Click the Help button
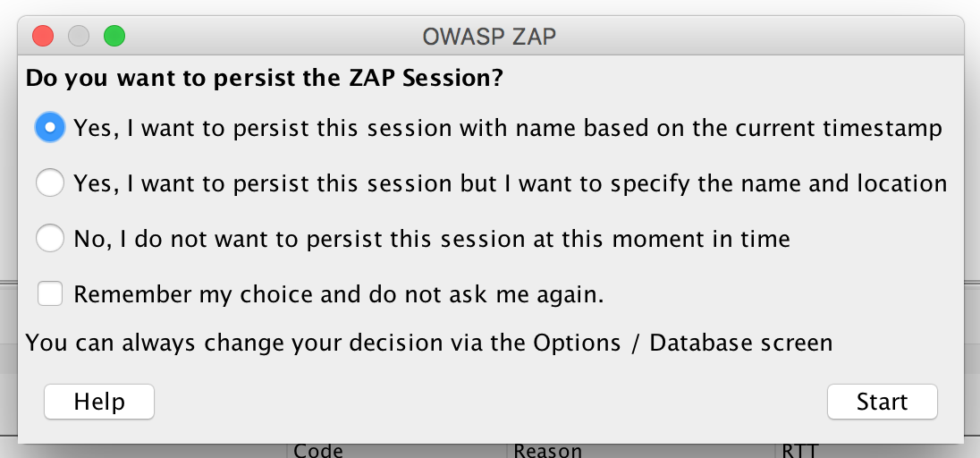 [98, 402]
